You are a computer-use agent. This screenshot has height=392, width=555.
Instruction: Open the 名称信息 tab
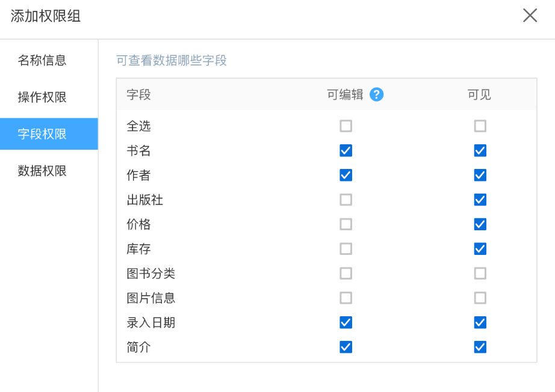pyautogui.click(x=42, y=60)
